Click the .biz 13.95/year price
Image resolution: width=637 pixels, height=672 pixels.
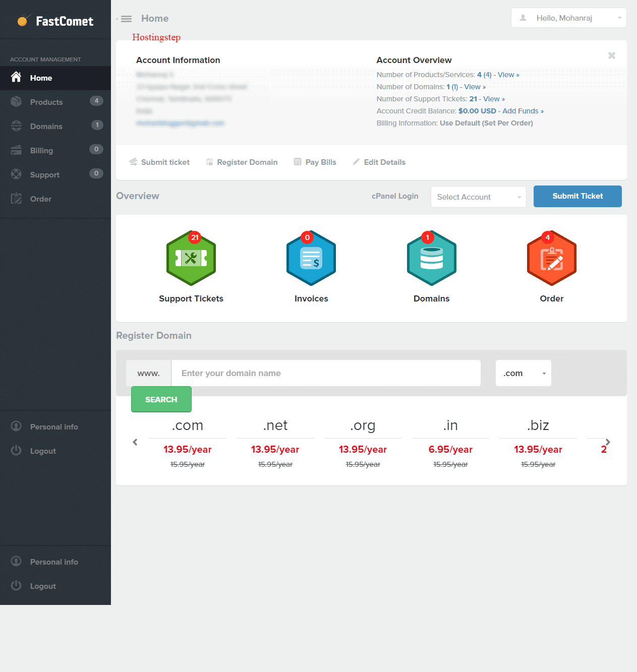538,449
